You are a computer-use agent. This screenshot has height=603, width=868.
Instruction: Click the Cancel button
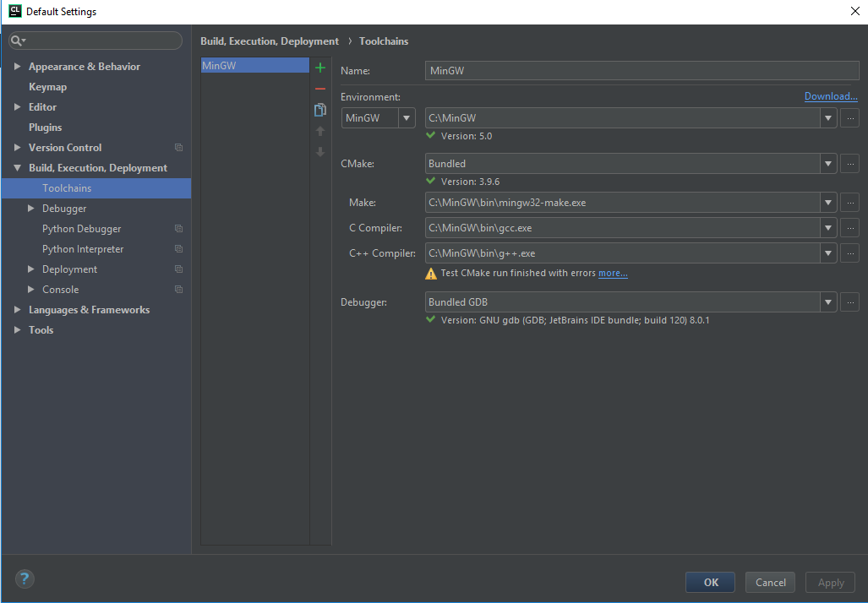tap(770, 583)
